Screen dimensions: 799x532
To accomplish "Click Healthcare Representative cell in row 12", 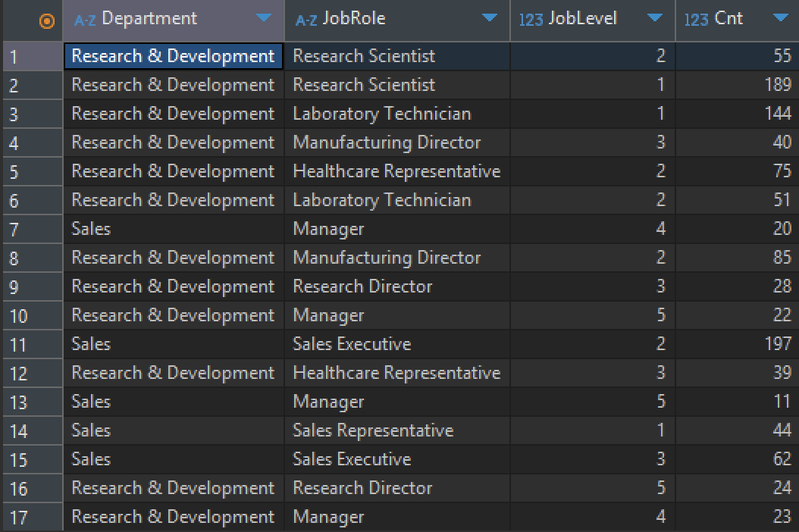I will [x=397, y=373].
